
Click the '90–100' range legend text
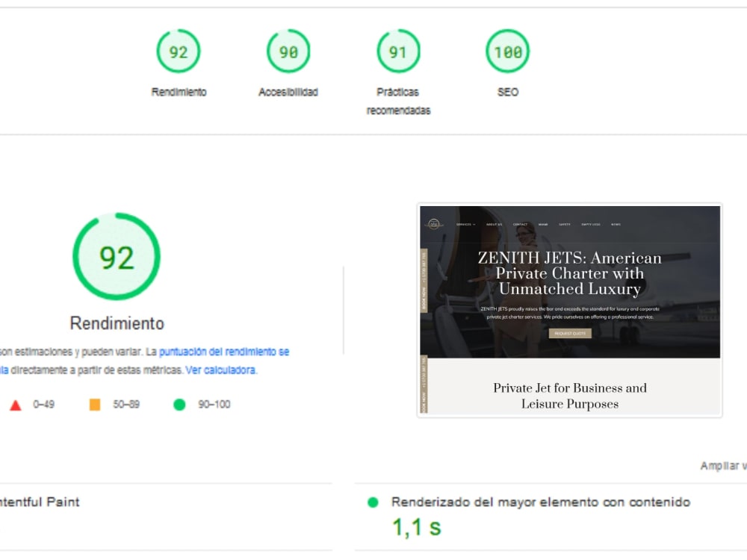tap(214, 404)
